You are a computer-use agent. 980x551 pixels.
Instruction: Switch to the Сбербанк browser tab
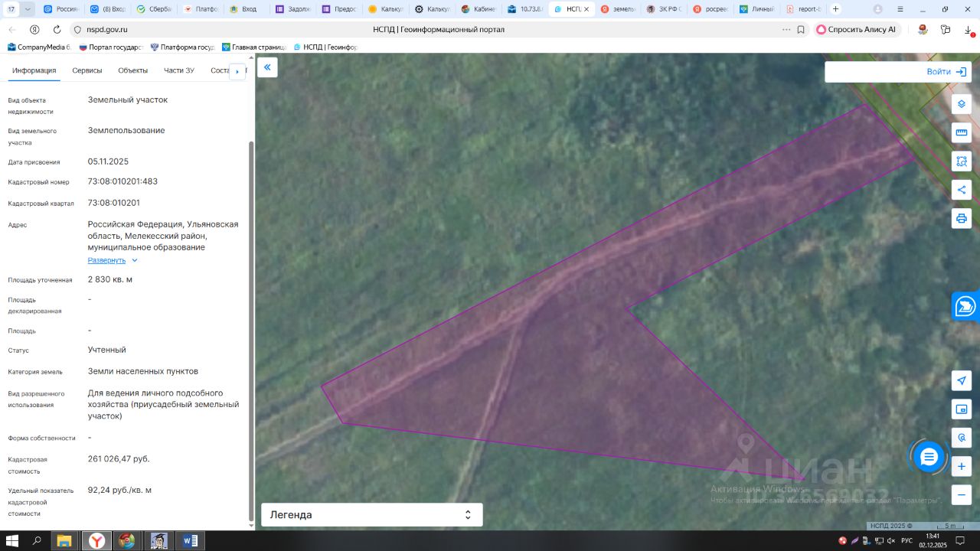pos(153,9)
